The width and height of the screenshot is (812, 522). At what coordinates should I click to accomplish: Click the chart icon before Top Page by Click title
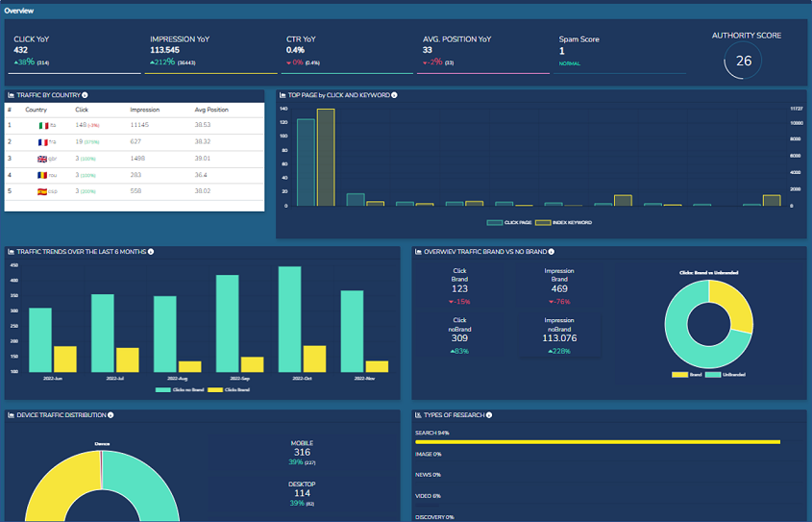283,95
